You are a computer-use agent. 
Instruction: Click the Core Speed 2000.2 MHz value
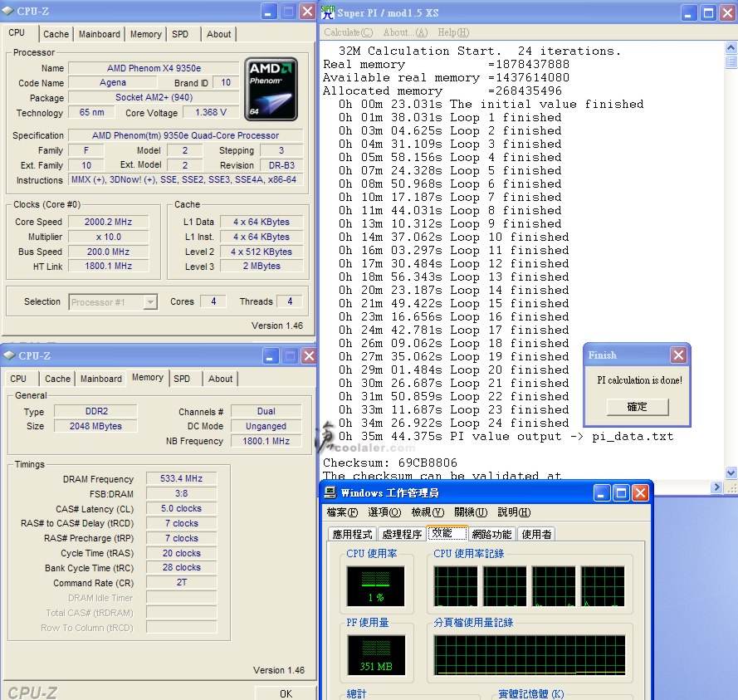(x=109, y=222)
